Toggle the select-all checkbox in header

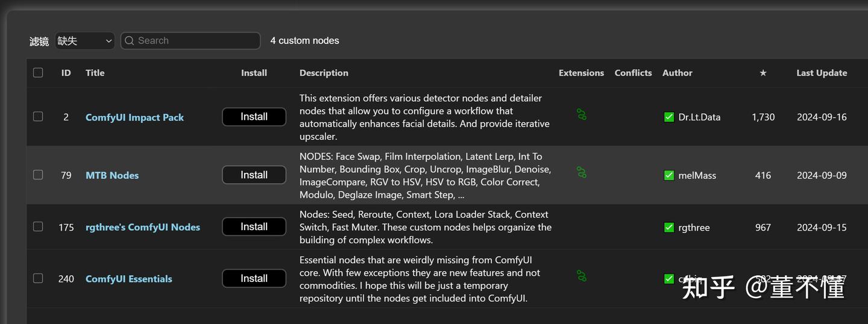pyautogui.click(x=38, y=73)
